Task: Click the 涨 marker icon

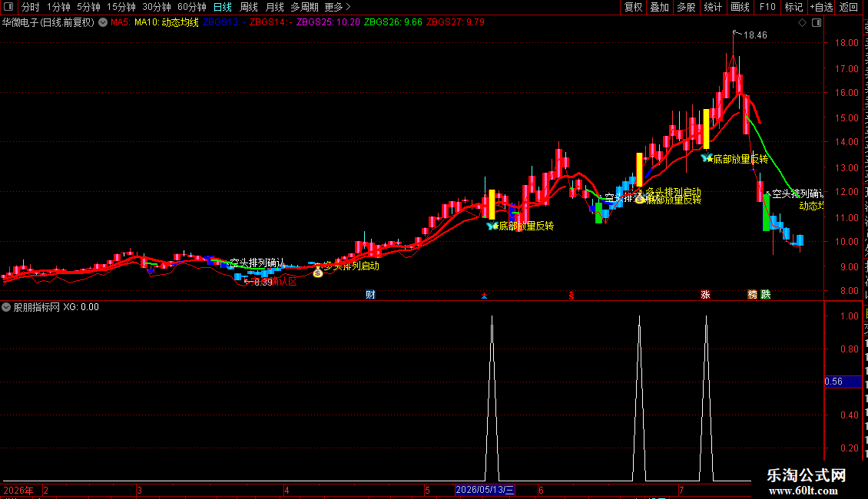Action: [x=705, y=294]
